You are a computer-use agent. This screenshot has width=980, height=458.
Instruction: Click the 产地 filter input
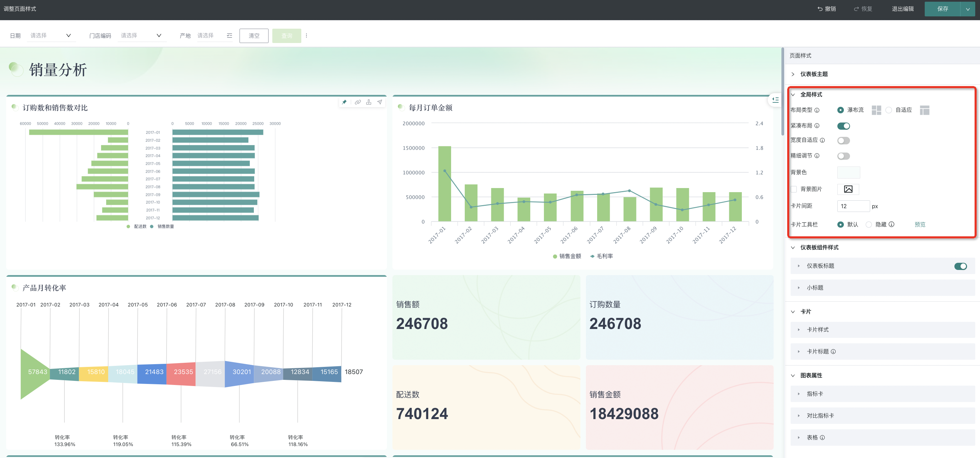(x=215, y=36)
